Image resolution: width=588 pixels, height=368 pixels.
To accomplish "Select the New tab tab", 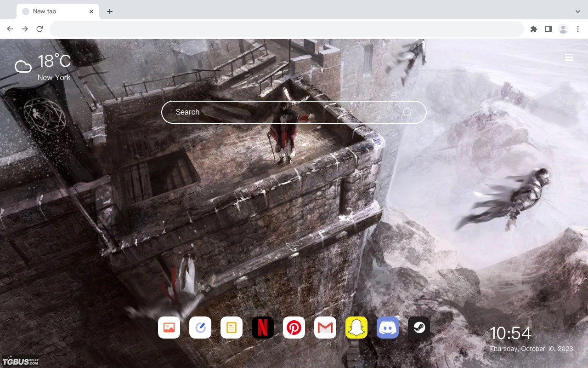I will tap(58, 11).
